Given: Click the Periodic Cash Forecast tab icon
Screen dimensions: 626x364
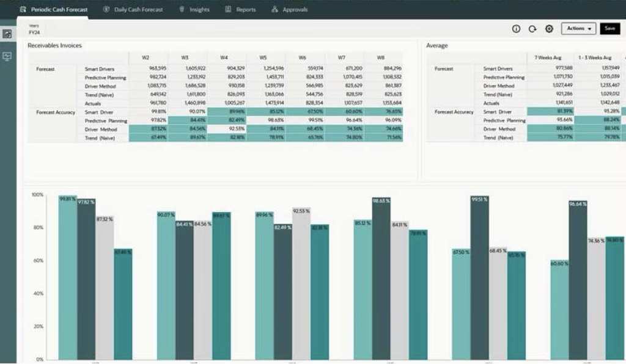Looking at the screenshot, I should tap(23, 10).
